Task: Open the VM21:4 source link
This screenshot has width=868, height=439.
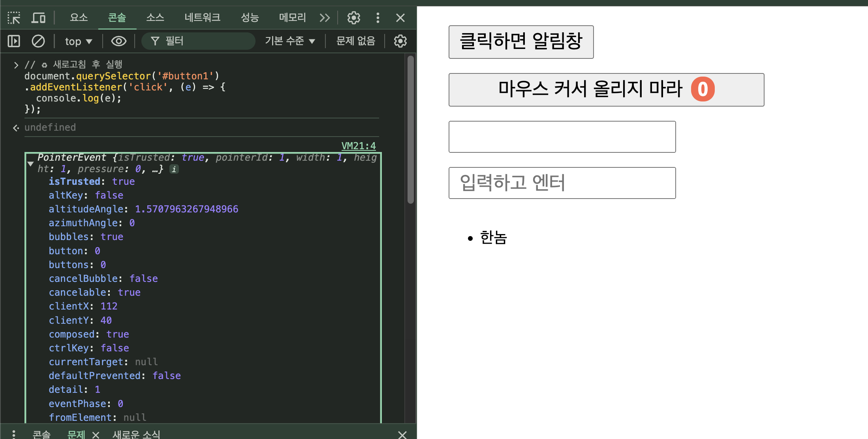Action: point(358,146)
